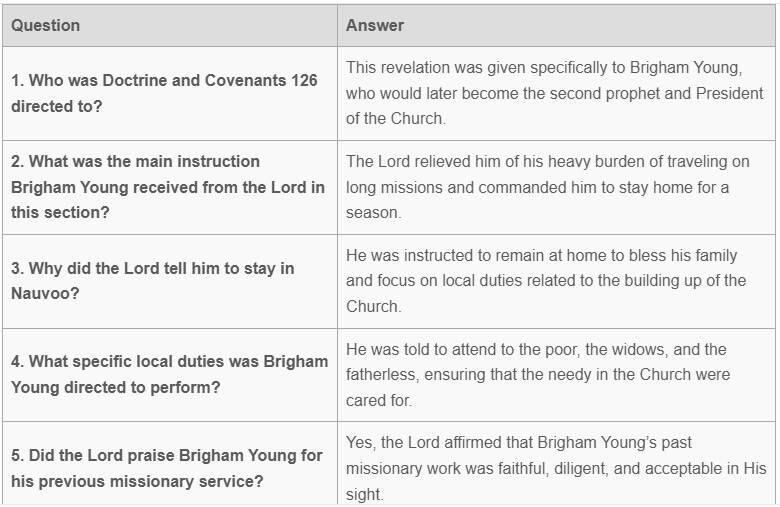Click the phrase 'cared for.' in answer 4
Viewport: 780px width, 507px height.
point(379,400)
